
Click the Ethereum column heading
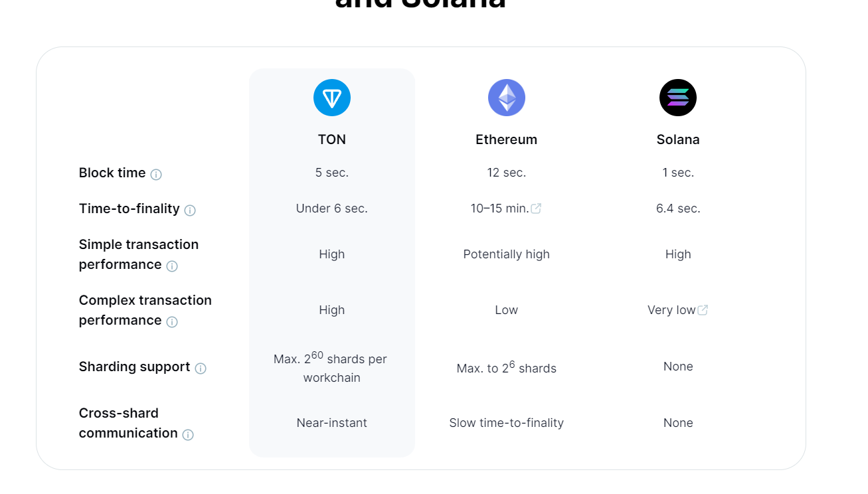[507, 139]
